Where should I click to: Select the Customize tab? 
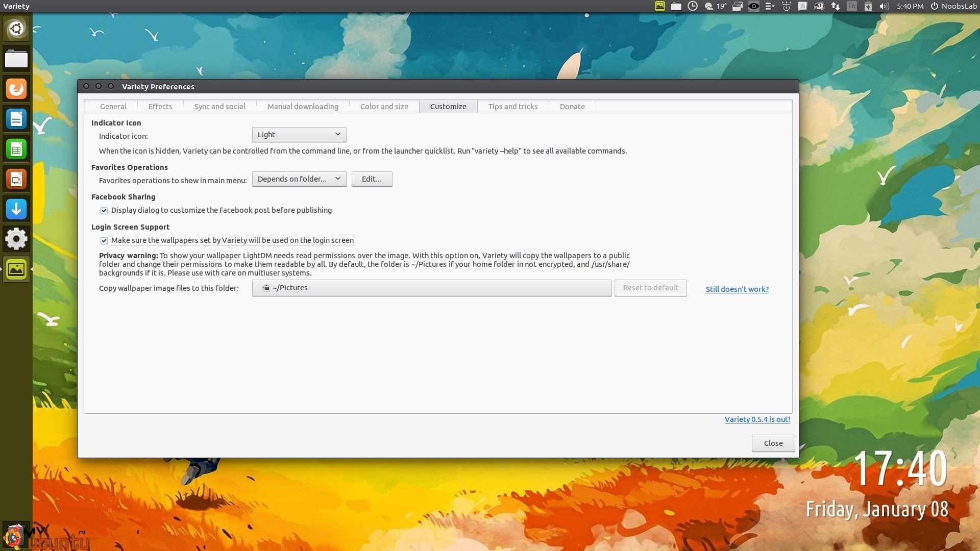pos(448,107)
